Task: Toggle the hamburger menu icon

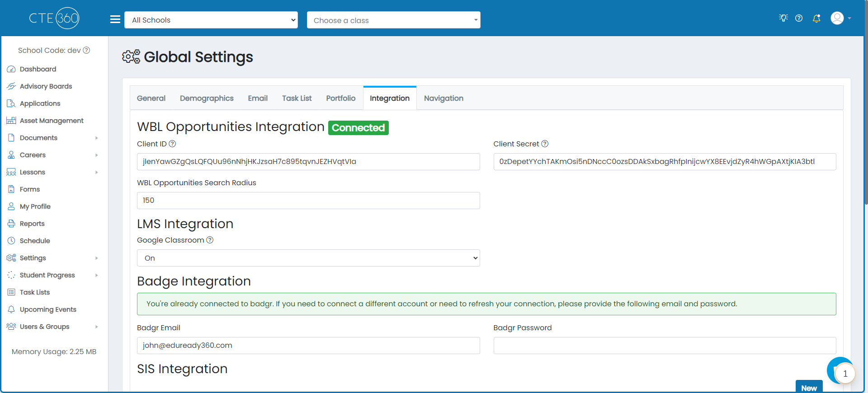Action: coord(115,19)
